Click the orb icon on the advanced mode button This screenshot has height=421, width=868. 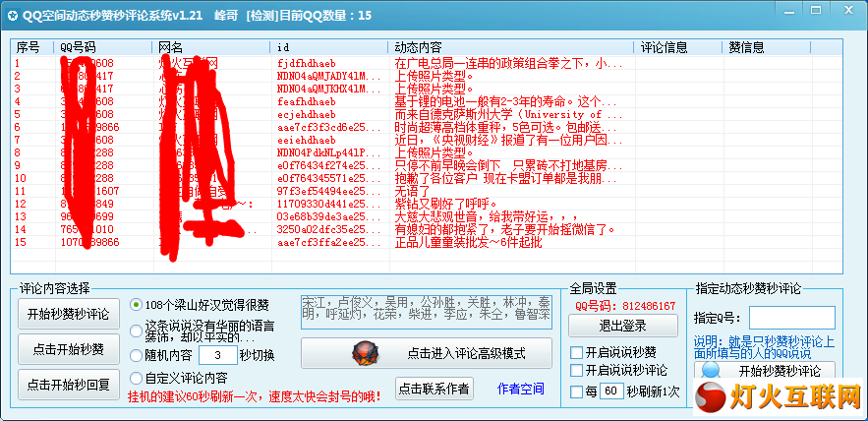(x=366, y=353)
